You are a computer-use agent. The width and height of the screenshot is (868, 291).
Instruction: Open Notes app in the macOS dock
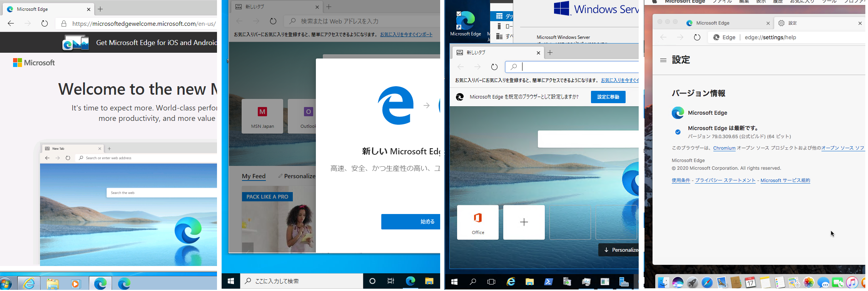tap(765, 283)
